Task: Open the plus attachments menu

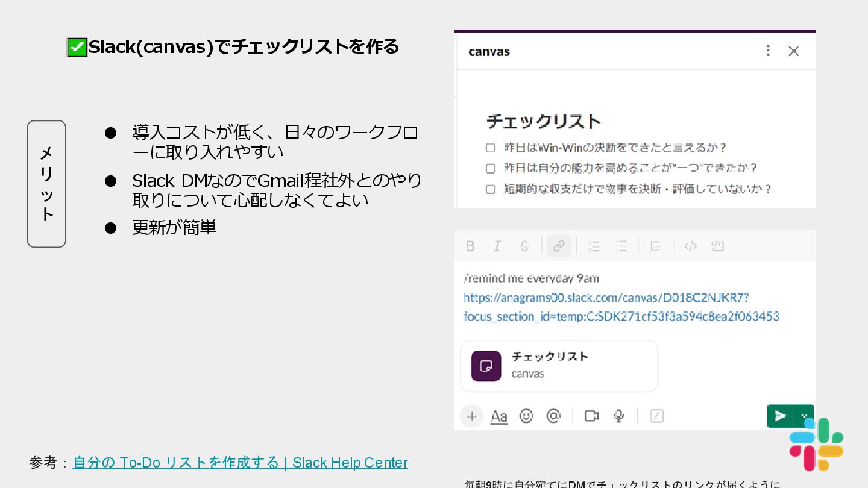Action: 472,416
